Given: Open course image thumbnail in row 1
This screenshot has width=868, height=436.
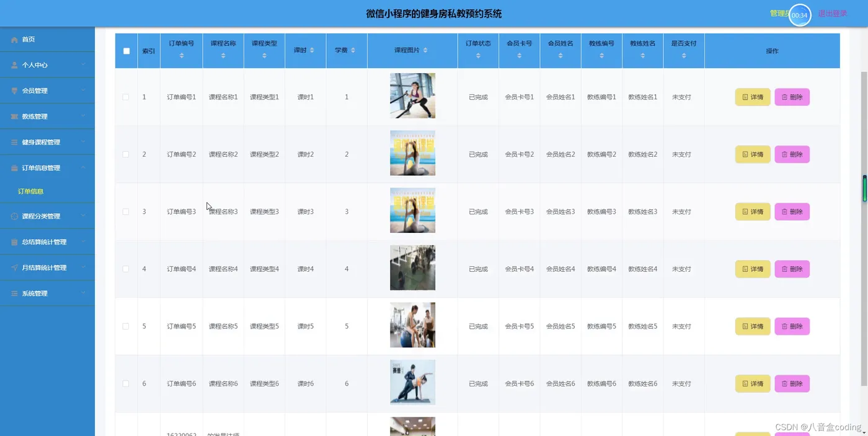Looking at the screenshot, I should 412,96.
